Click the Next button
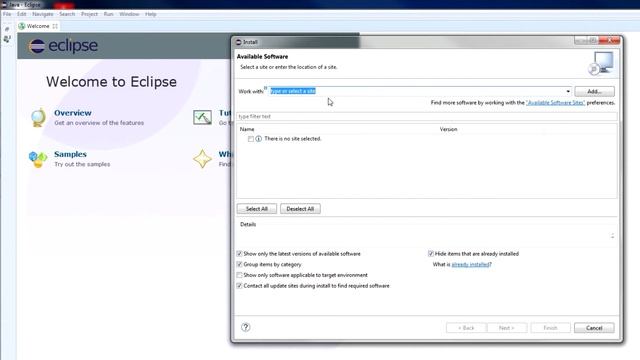This screenshot has width=640, height=360. [507, 328]
